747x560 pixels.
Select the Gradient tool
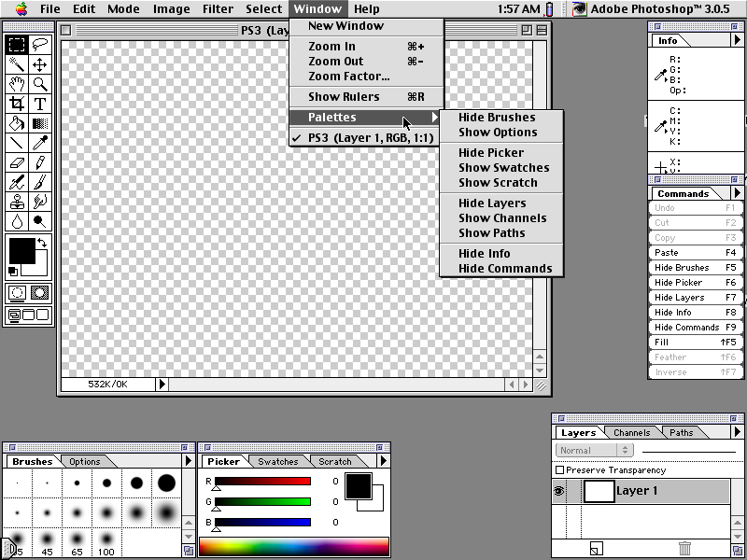(40, 123)
